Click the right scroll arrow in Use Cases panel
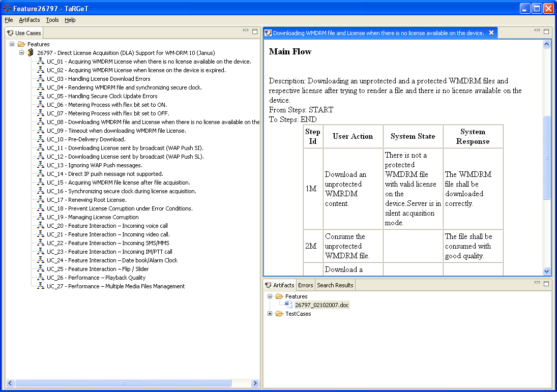The image size is (557, 392). point(255,383)
